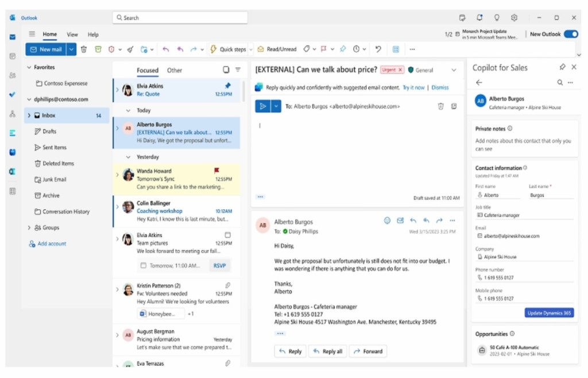Click the Delete icon in the ribbon
The height and width of the screenshot is (378, 588).
(x=85, y=49)
